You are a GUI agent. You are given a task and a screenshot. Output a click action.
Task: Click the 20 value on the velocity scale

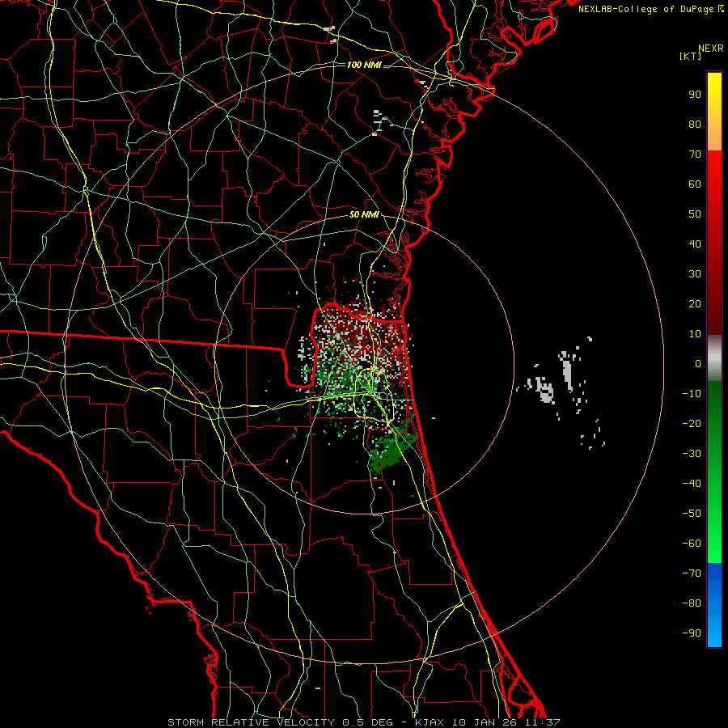[695, 303]
